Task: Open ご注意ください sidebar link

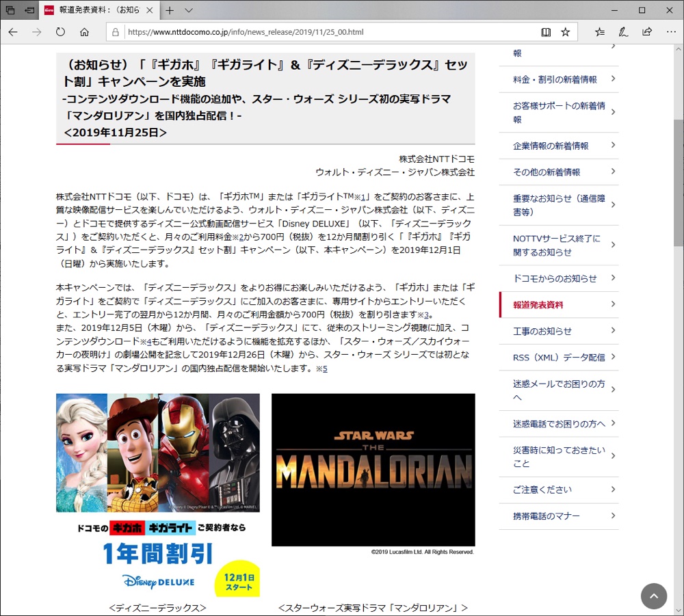Action: coord(559,490)
